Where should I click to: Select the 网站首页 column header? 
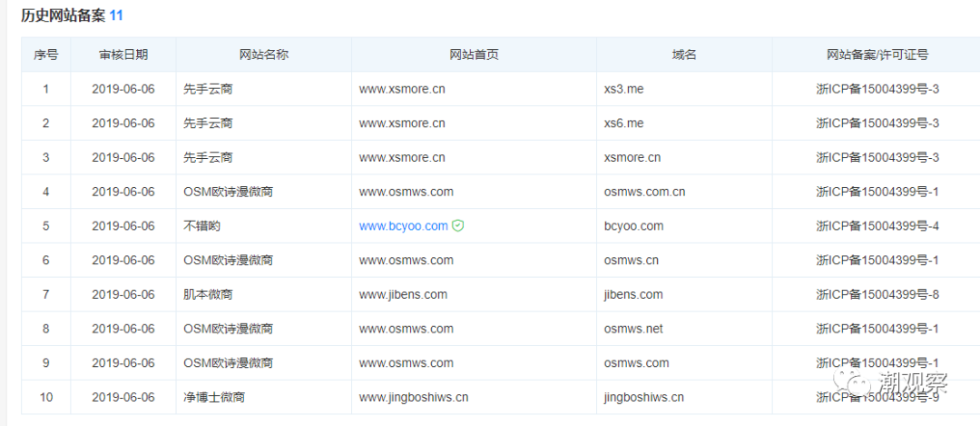tap(474, 54)
